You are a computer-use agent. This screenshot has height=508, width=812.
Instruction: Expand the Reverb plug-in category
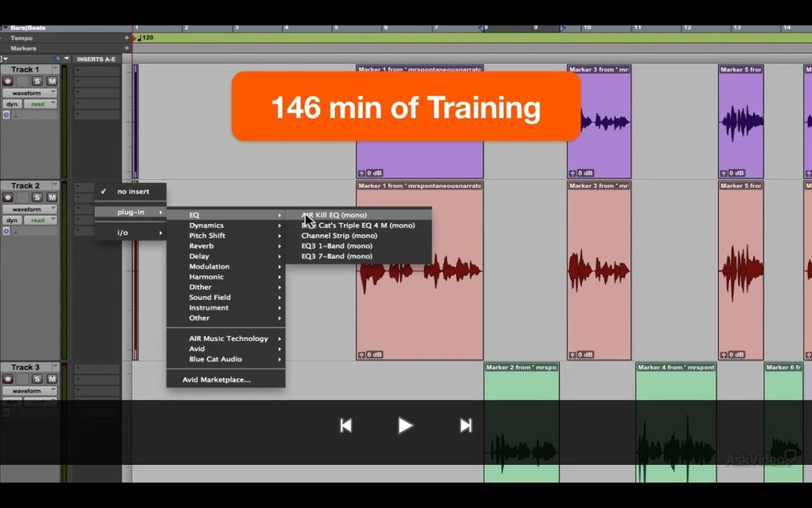[x=226, y=246]
